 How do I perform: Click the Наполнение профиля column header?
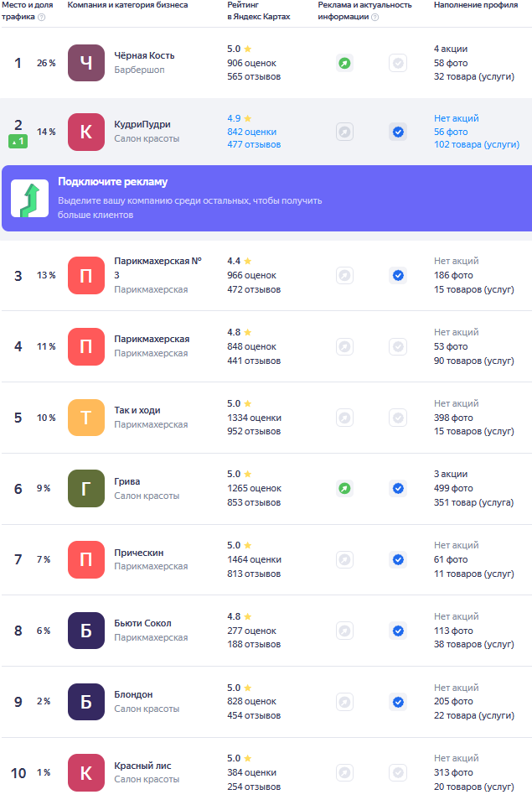click(x=476, y=5)
